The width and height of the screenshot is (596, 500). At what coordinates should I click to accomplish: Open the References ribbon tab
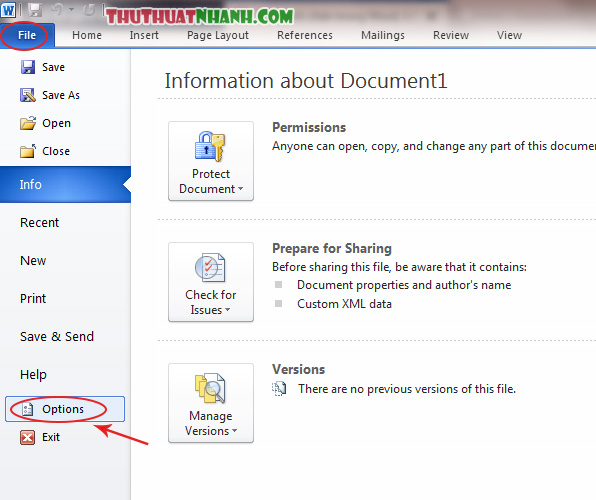coord(305,35)
